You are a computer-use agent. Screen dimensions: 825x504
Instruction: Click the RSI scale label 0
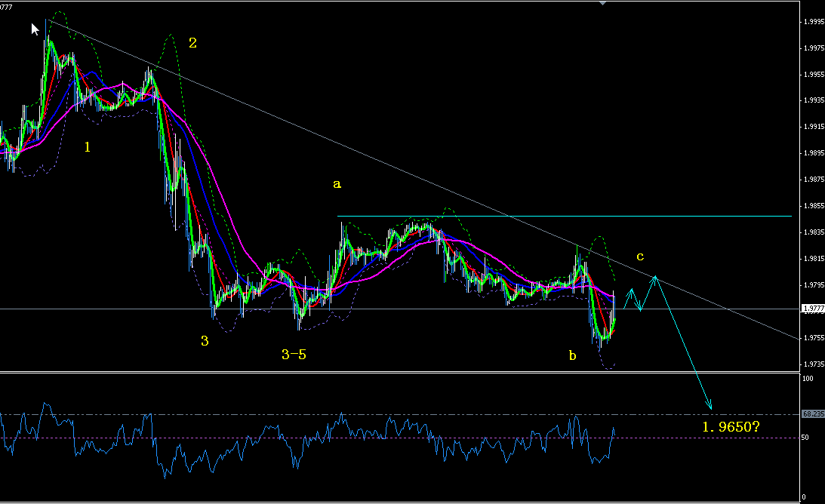[803, 497]
